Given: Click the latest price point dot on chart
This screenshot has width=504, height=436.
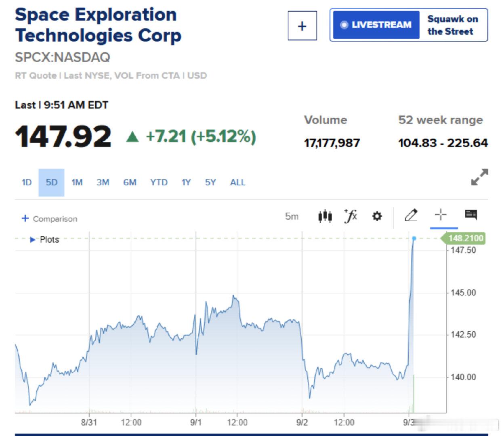Looking at the screenshot, I should (414, 239).
